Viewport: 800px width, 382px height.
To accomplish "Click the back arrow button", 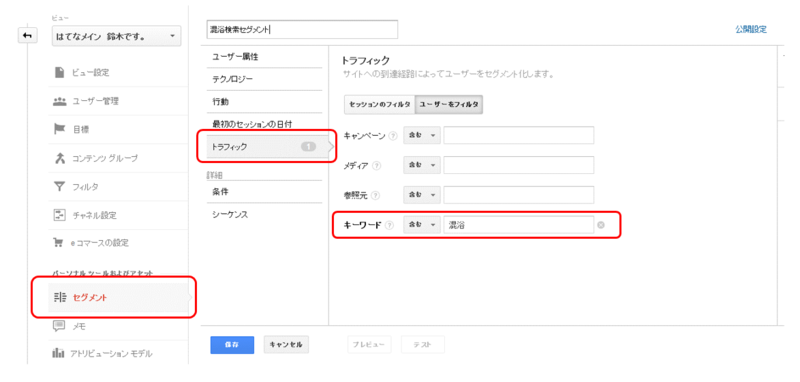I will 28,36.
